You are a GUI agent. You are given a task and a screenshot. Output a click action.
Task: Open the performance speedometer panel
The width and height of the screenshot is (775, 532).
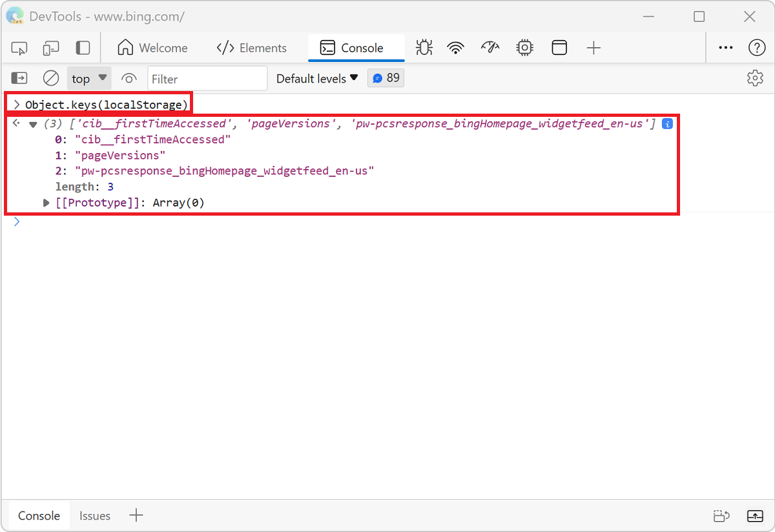pos(490,47)
